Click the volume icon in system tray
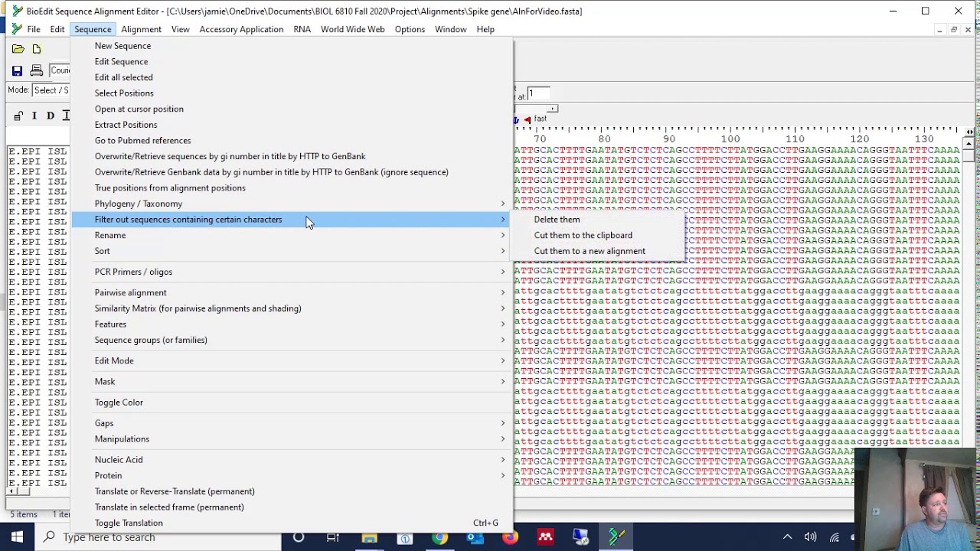 click(810, 537)
